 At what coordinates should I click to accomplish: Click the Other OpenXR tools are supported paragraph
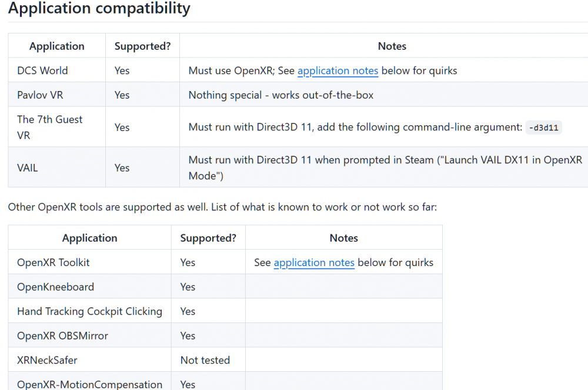[x=222, y=207]
